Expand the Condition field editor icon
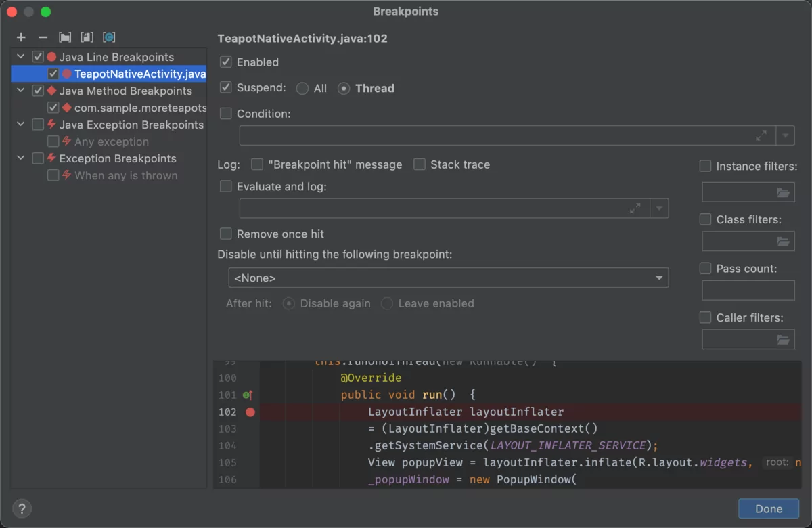Image resolution: width=812 pixels, height=528 pixels. [761, 135]
